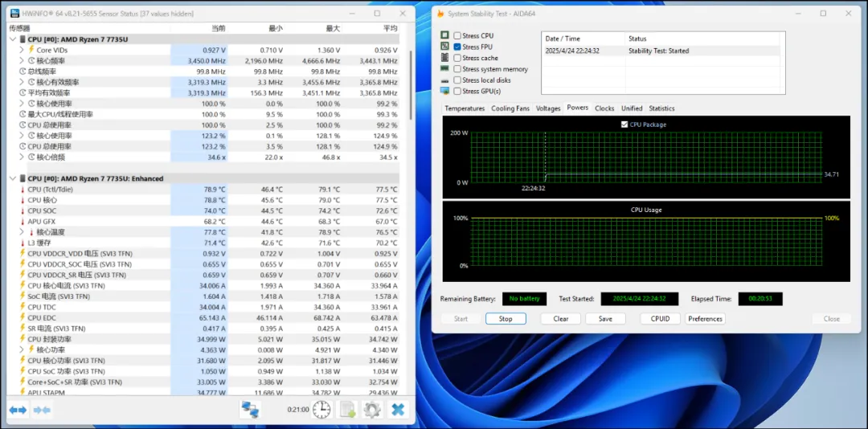Expand the 核心倍频 row
The width and height of the screenshot is (868, 429).
(x=22, y=157)
